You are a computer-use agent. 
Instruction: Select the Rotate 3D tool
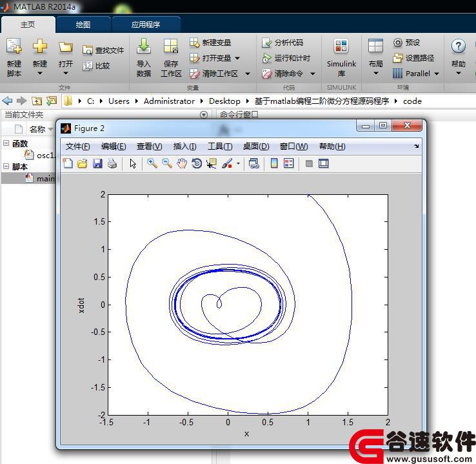[x=197, y=163]
